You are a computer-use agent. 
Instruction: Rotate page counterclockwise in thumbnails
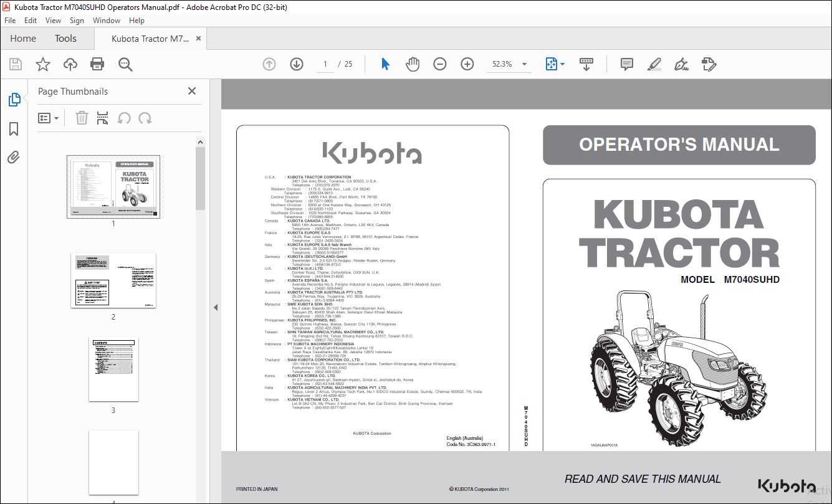pyautogui.click(x=124, y=118)
